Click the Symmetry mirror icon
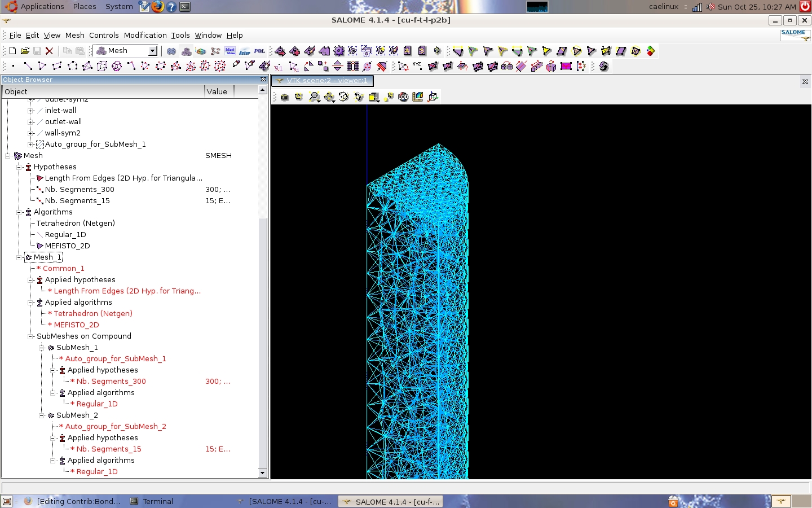The width and height of the screenshot is (812, 508). [337, 66]
